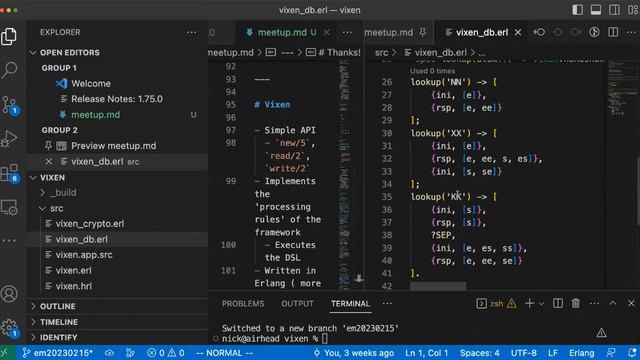Click the run/timeline icon in editor toolbar

click(x=594, y=32)
